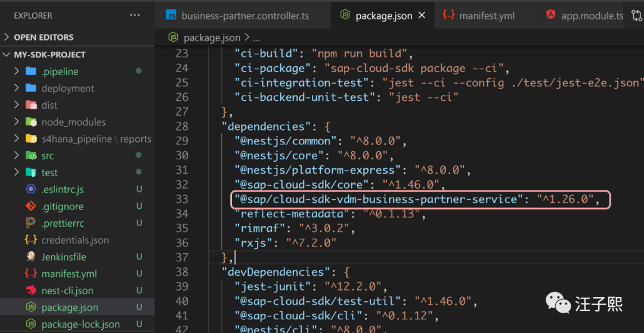The height and width of the screenshot is (333, 644).
Task: Click the nest-cli.json NestJS icon
Action: point(31,291)
